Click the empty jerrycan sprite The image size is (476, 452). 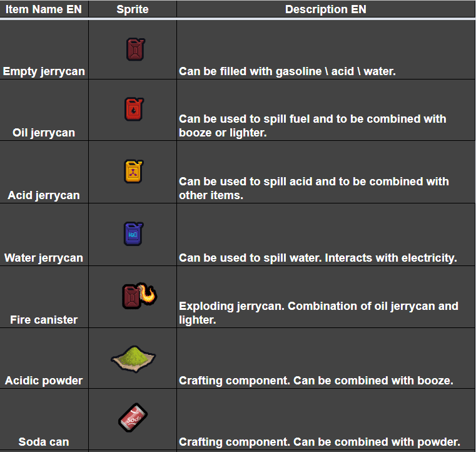click(x=135, y=49)
